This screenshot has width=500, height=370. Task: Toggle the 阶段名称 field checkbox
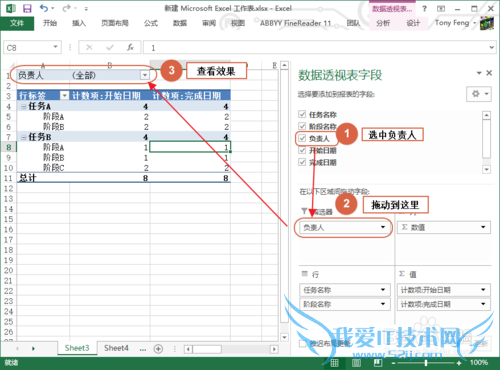click(302, 126)
